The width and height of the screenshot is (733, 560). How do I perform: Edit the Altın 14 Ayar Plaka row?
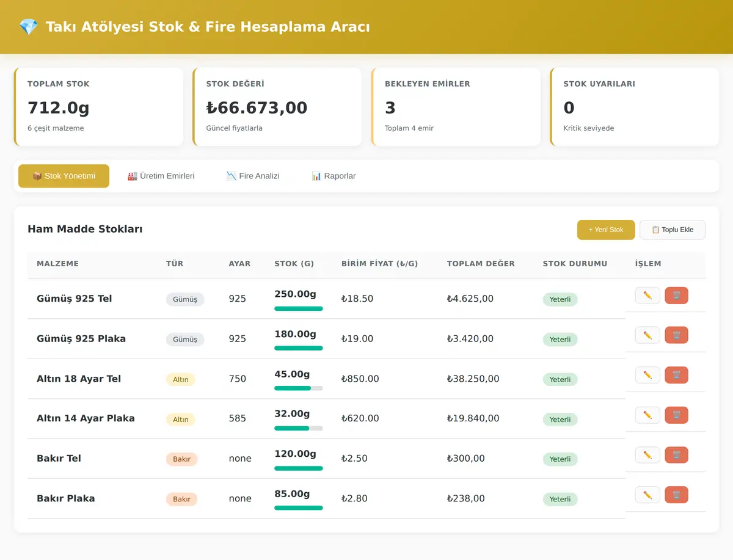pos(647,415)
